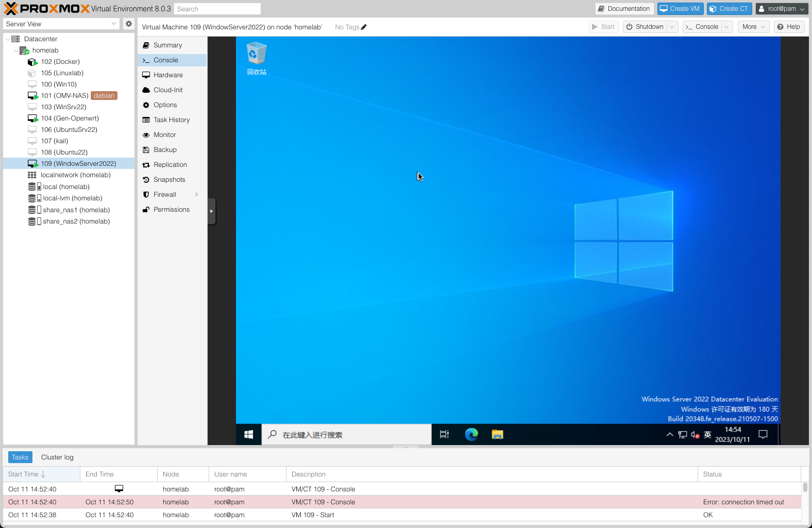Screen dimensions: 812x528
Task: Open the Monitor section
Action: pos(172,135)
